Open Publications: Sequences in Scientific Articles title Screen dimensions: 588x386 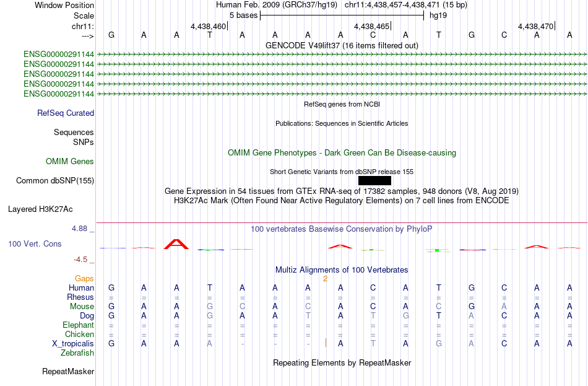click(x=342, y=123)
